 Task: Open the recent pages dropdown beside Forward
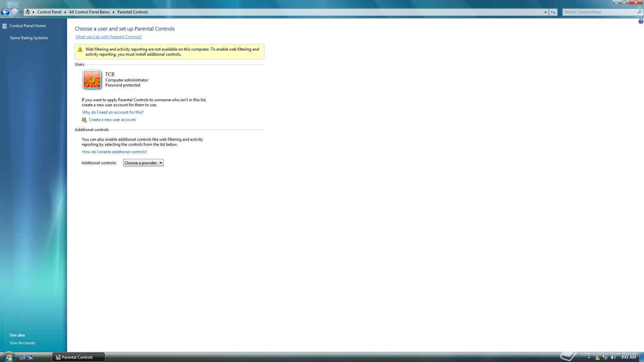(x=21, y=12)
